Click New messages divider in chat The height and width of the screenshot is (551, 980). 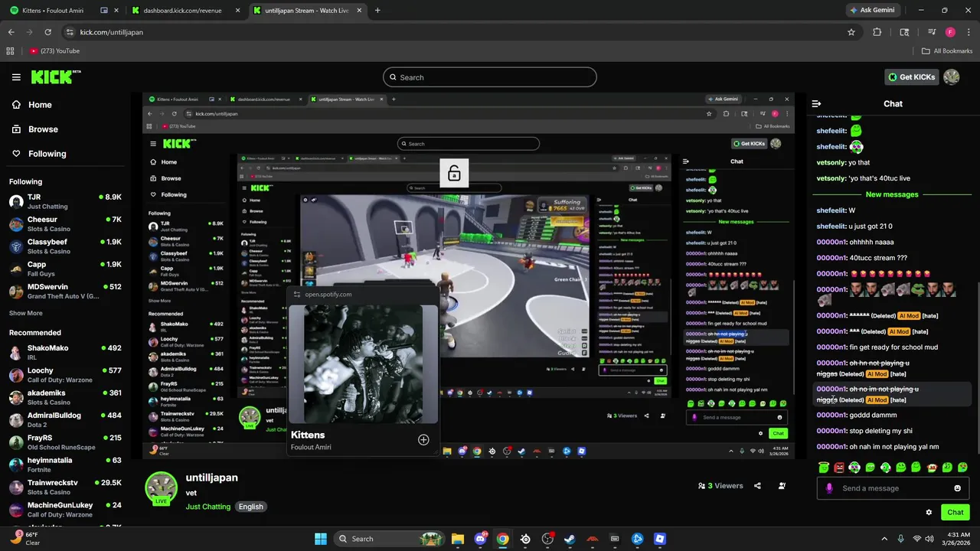pyautogui.click(x=892, y=194)
